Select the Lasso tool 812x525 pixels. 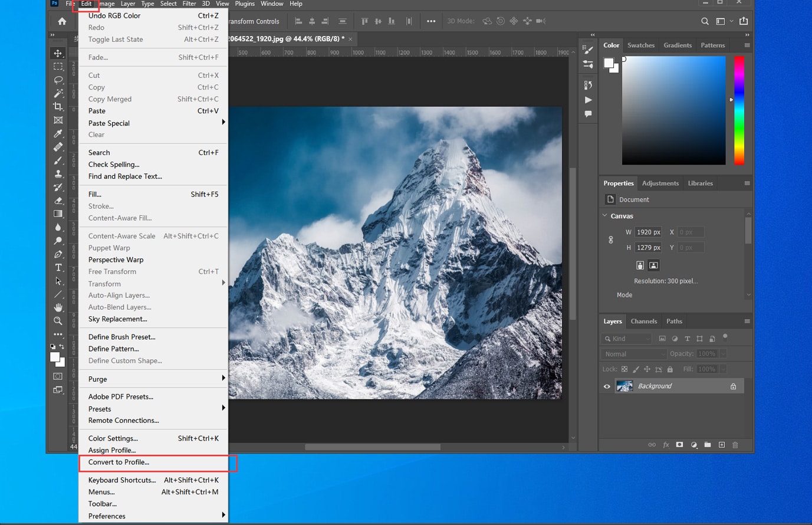[x=58, y=80]
